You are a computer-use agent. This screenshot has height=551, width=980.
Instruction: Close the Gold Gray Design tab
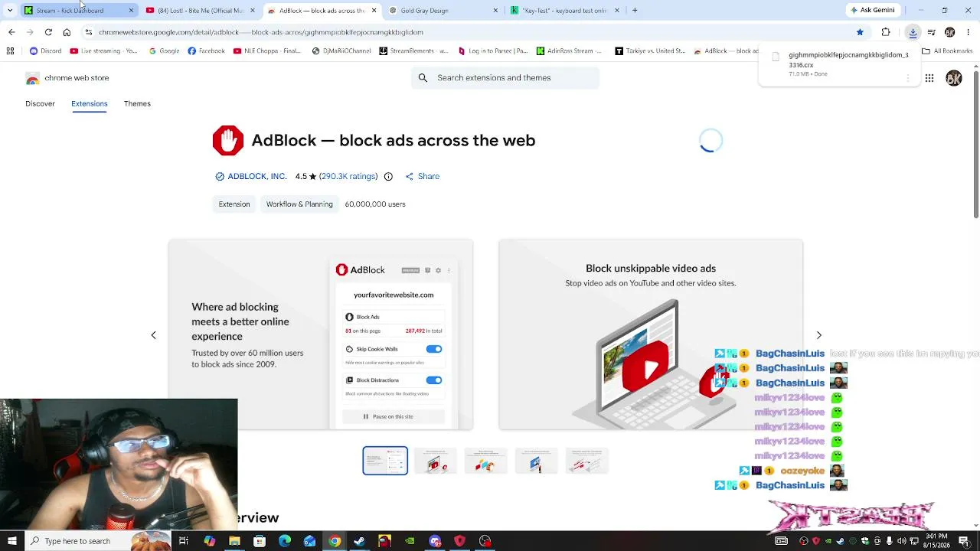coord(495,11)
